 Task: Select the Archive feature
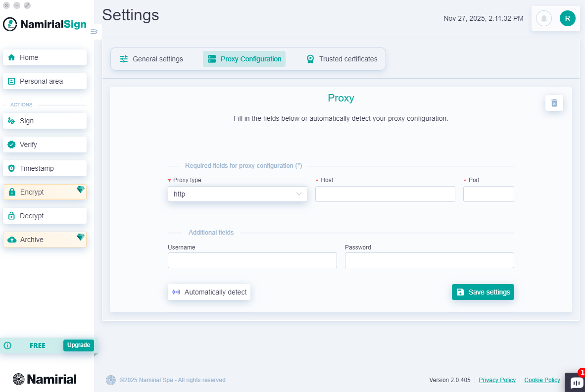[x=45, y=240]
